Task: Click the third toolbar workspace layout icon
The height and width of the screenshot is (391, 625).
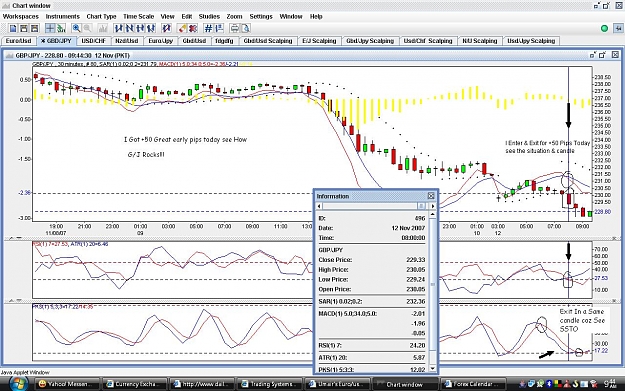Action: click(35, 28)
